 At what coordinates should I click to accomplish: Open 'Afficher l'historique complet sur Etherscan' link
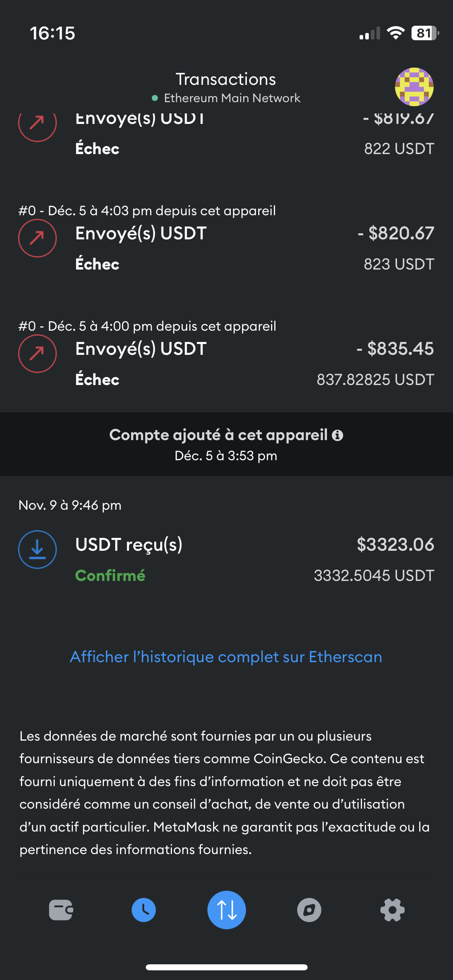pos(226,657)
